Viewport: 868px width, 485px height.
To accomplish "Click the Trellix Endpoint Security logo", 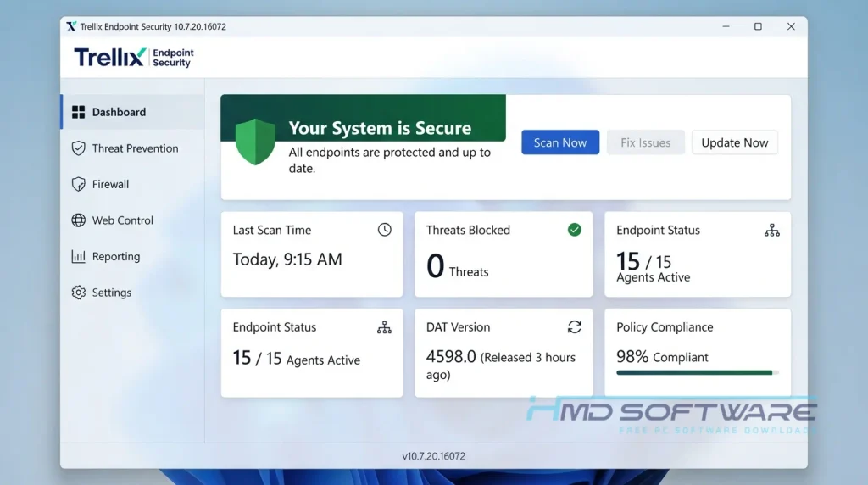I will (x=134, y=57).
